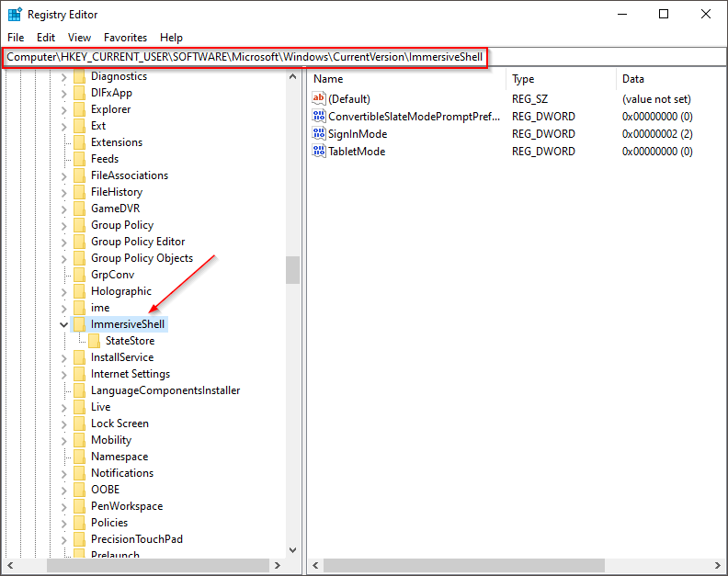Expand the PenWorkspace key
The width and height of the screenshot is (728, 576).
(x=64, y=507)
